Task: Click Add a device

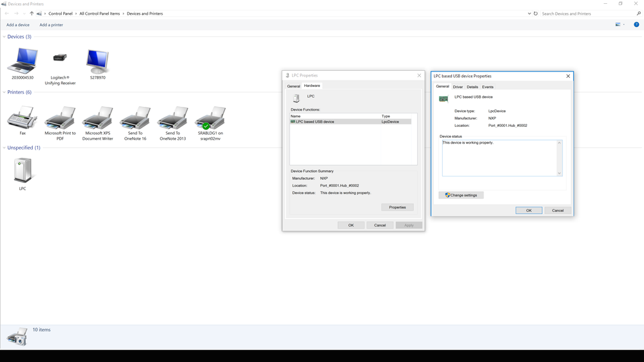Action: tap(17, 24)
